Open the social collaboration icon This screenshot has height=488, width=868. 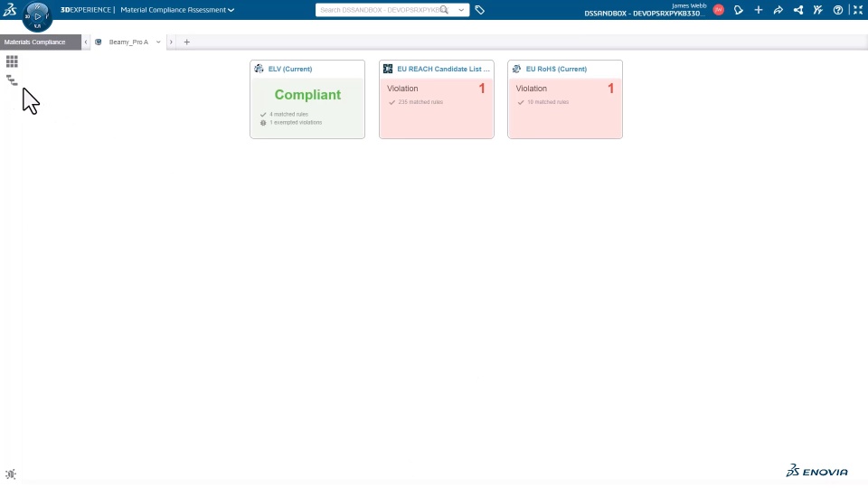pos(798,10)
